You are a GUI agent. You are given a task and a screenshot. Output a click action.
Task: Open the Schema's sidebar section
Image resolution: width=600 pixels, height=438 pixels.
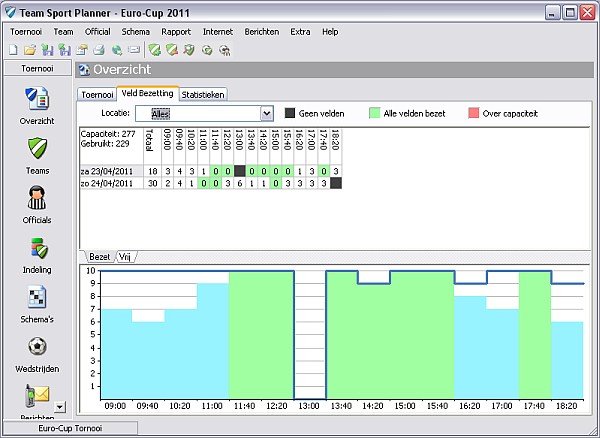click(x=37, y=304)
